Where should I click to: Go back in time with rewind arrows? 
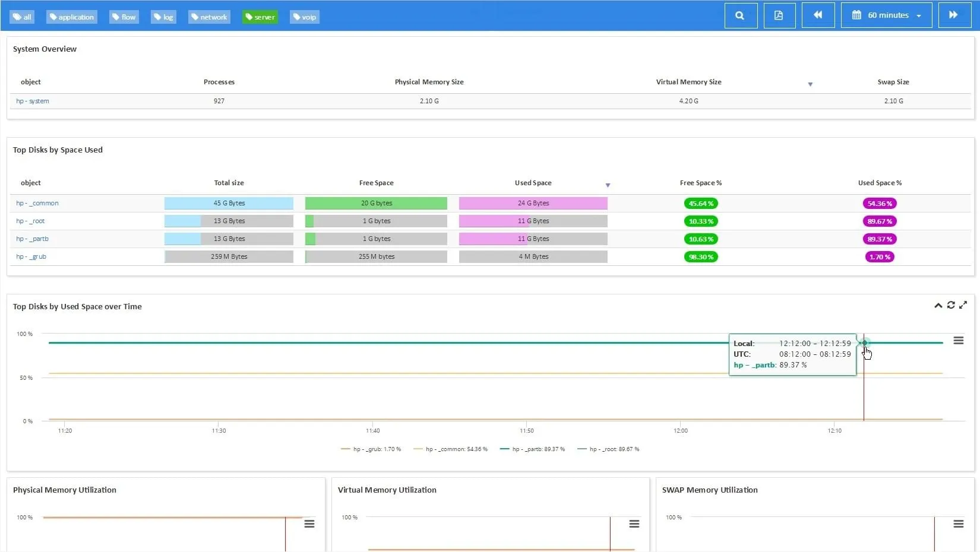[818, 15]
